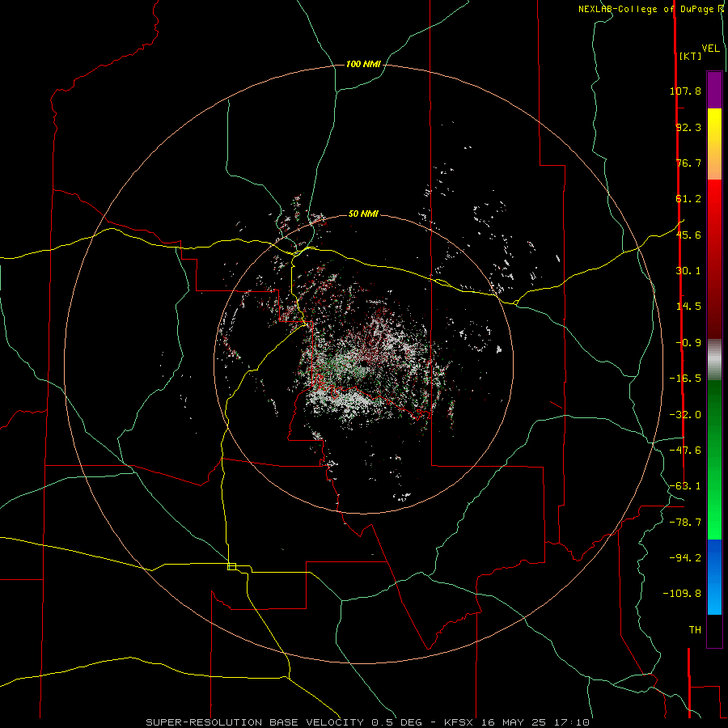
Task: Click the VEL legend title
Action: point(710,49)
